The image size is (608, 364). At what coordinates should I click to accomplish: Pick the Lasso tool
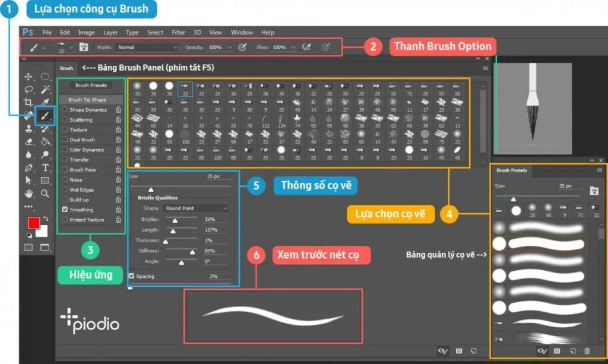[x=28, y=90]
